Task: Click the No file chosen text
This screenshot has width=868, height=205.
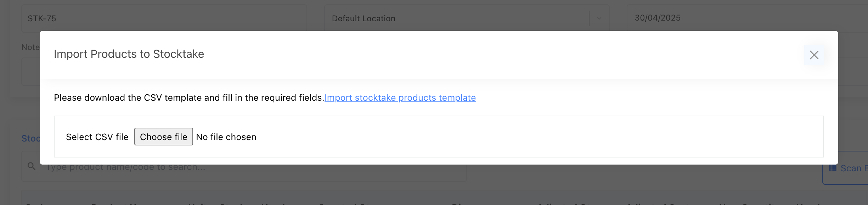Action: (226, 137)
